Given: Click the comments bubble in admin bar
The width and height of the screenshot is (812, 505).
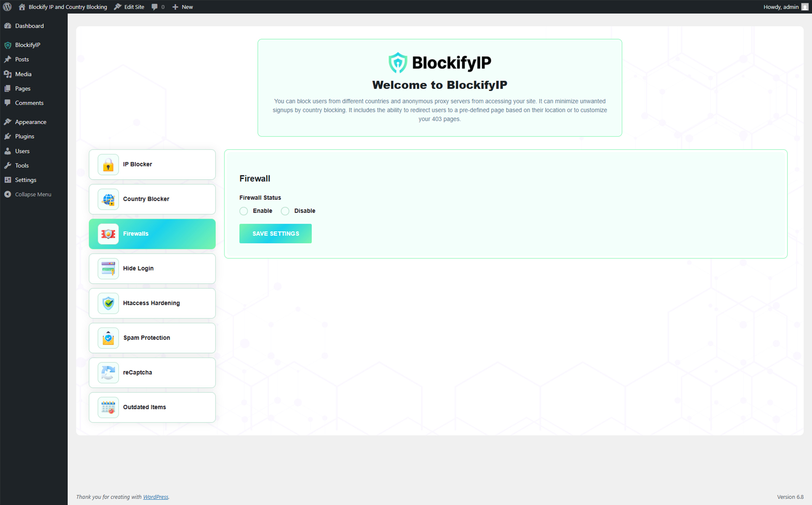Looking at the screenshot, I should click(x=158, y=7).
